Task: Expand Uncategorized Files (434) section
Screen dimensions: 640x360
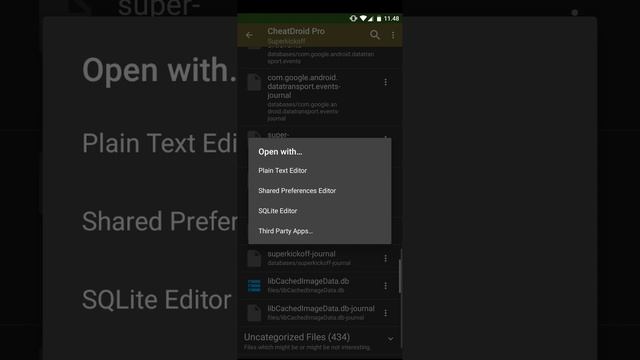Action: click(x=391, y=339)
